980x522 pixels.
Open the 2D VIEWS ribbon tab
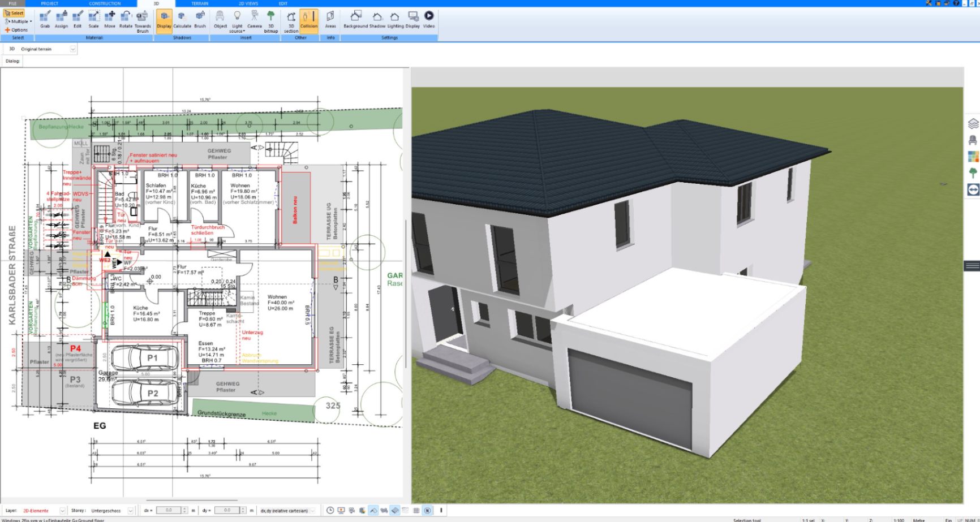pos(248,3)
